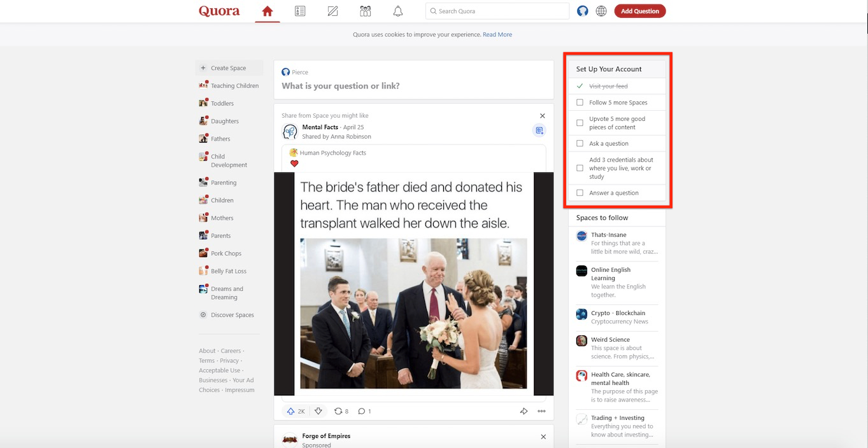The height and width of the screenshot is (448, 868).
Task: Open comments on the heart transplant post
Action: 361,411
